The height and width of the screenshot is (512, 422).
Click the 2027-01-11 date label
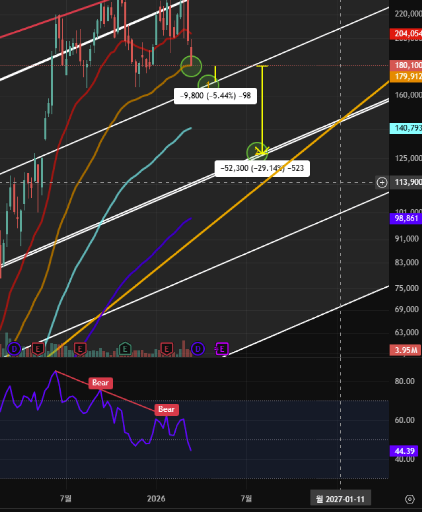click(x=340, y=499)
